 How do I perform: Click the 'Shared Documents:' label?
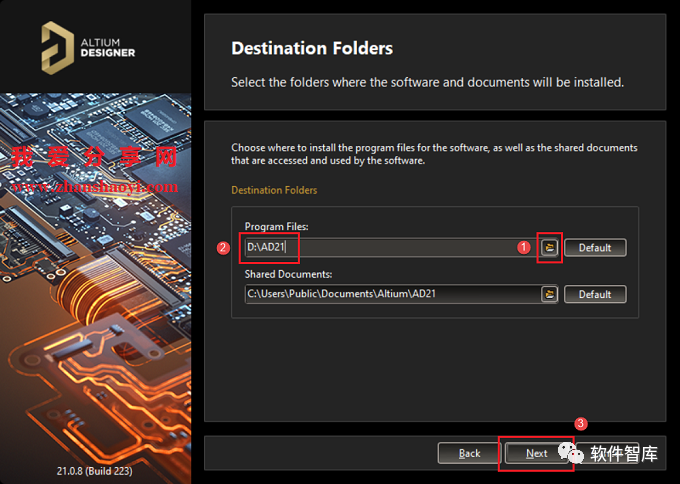click(x=288, y=274)
